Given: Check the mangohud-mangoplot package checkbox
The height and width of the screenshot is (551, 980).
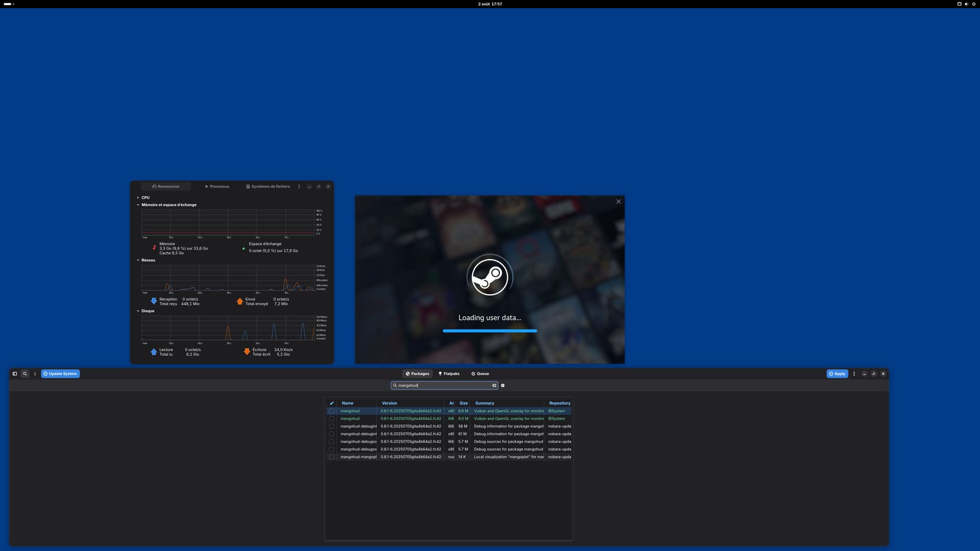Looking at the screenshot, I should click(331, 457).
